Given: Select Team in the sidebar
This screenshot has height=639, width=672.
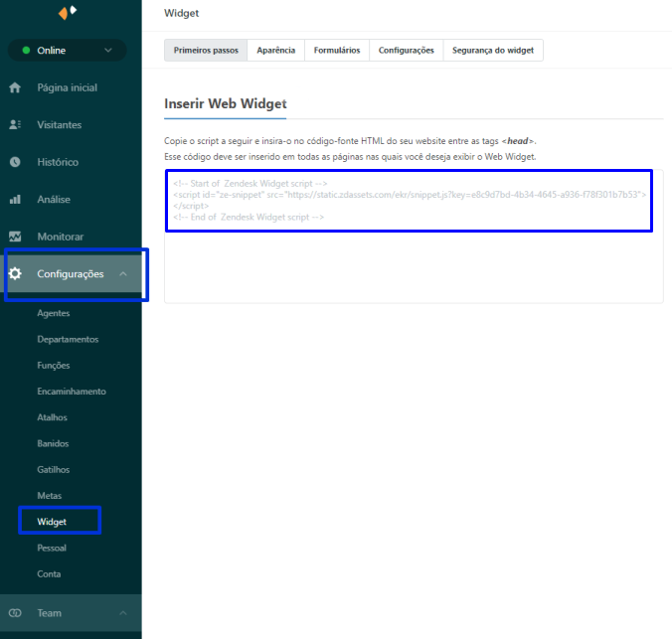Looking at the screenshot, I should [x=71, y=613].
